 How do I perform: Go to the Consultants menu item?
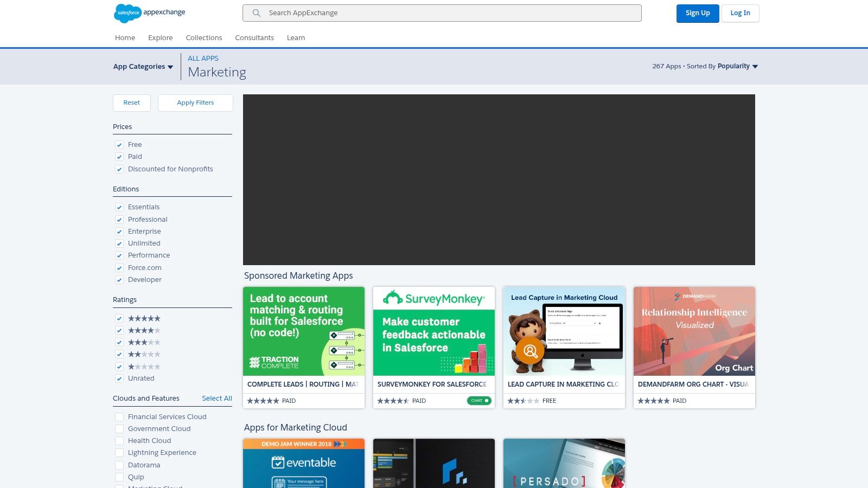(x=254, y=38)
